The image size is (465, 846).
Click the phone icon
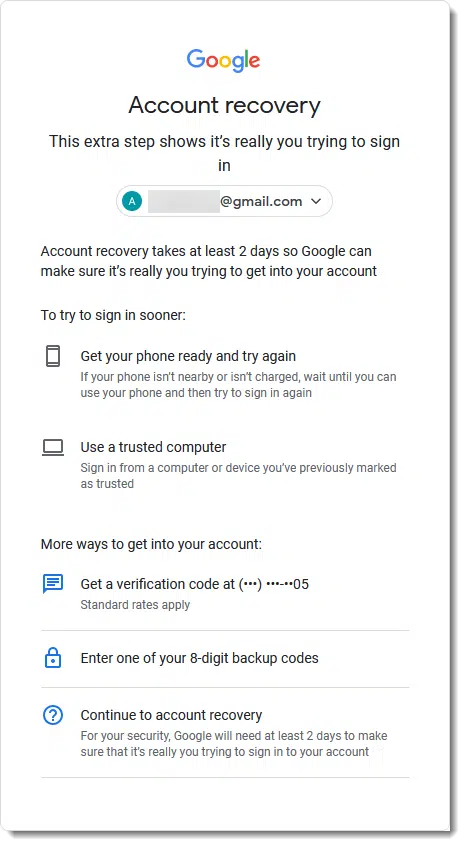[53, 356]
